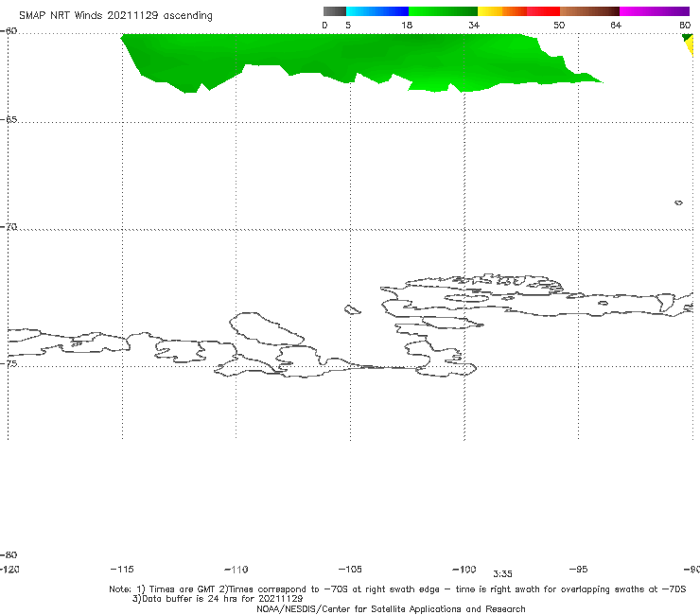700x615 pixels.
Task: Click the '-115' longitude label
Action: tap(122, 570)
